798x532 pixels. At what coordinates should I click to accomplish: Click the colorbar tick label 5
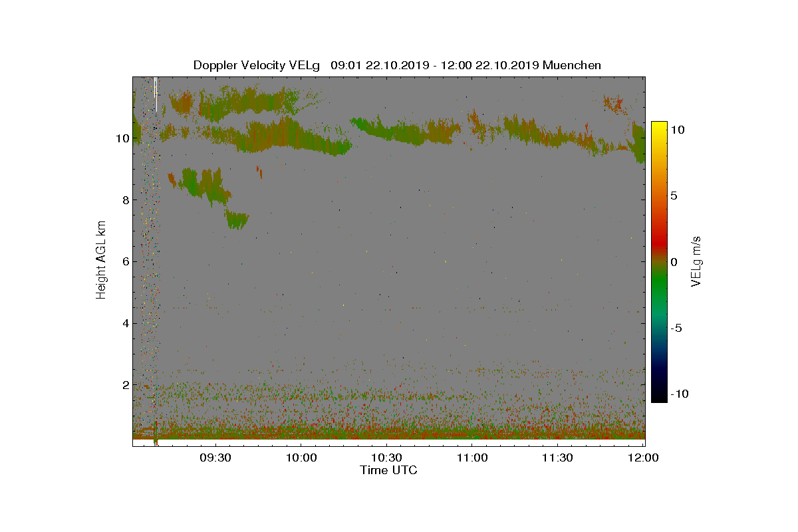(x=674, y=196)
